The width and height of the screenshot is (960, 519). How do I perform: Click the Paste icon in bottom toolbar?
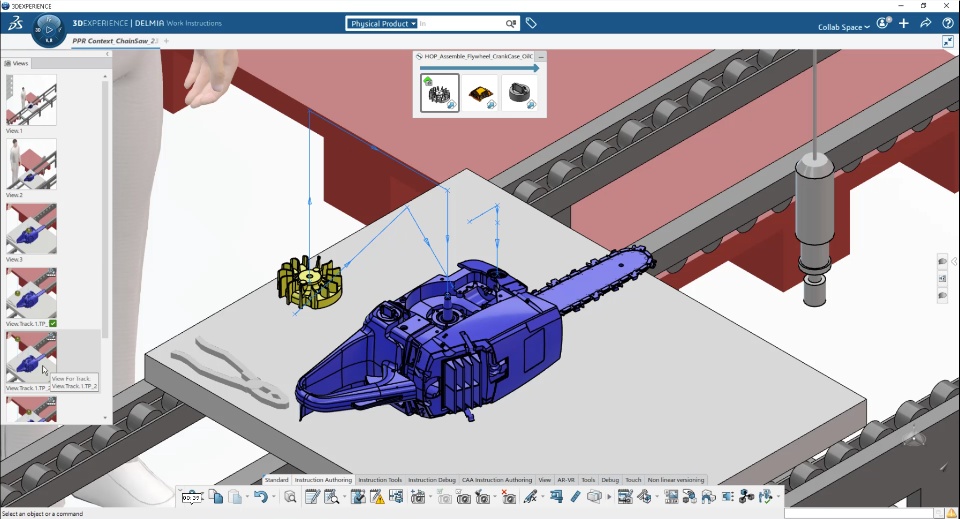[x=235, y=496]
